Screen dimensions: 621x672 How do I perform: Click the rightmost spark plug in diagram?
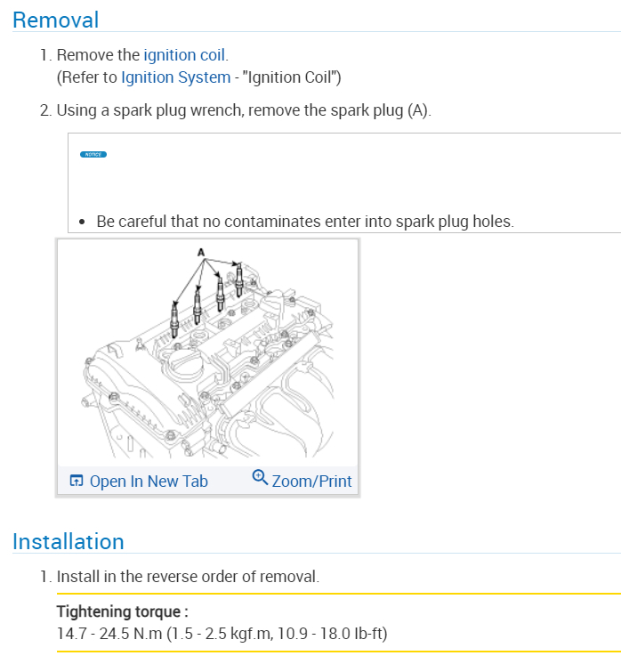point(238,277)
